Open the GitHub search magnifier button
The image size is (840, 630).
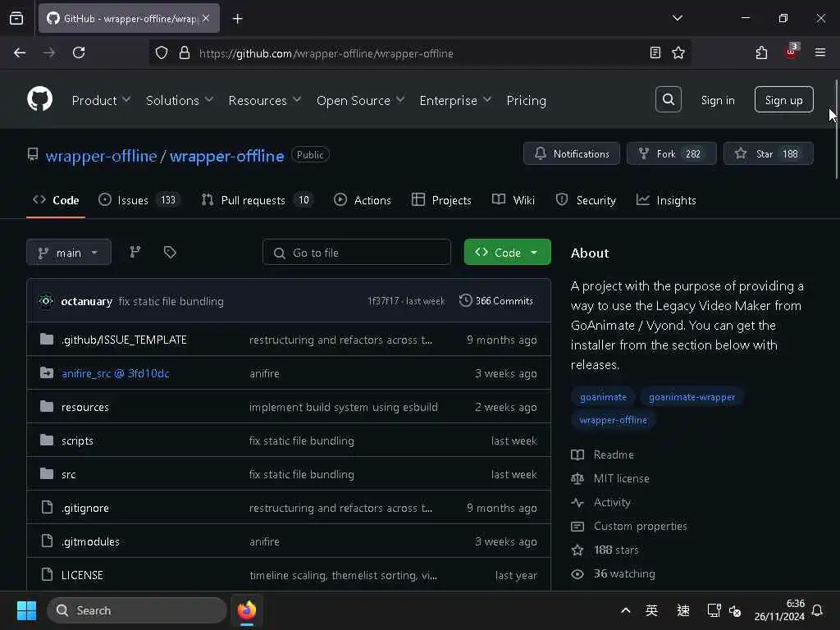668,99
